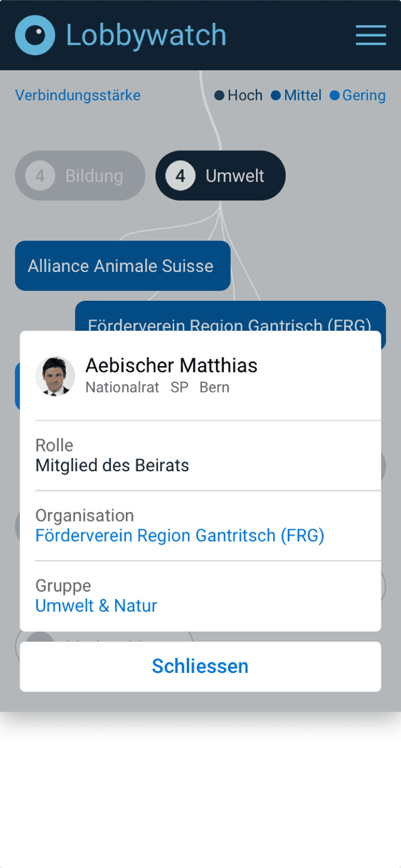Click the number badge in Umwelt pill
The width and height of the screenshot is (401, 868).
coord(180,176)
